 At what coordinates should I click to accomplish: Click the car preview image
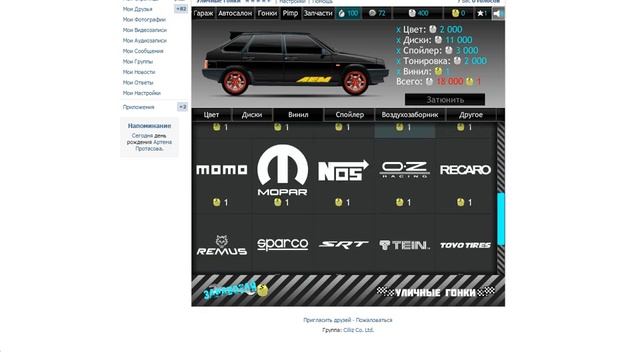[x=295, y=63]
